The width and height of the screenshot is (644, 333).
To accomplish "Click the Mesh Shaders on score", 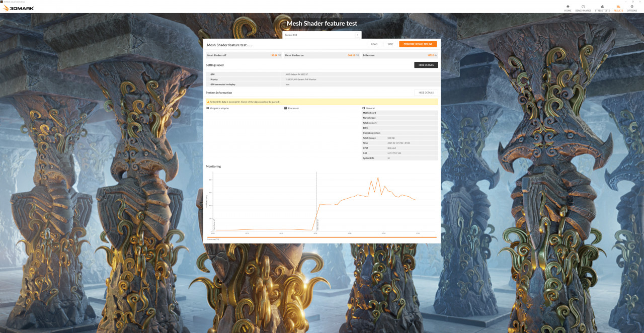I will tap(353, 55).
